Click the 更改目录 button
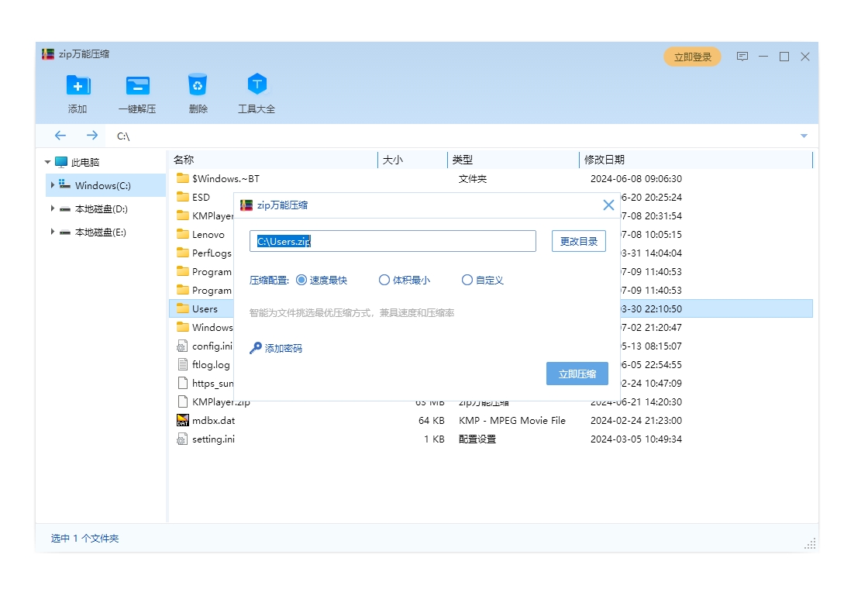 (578, 241)
